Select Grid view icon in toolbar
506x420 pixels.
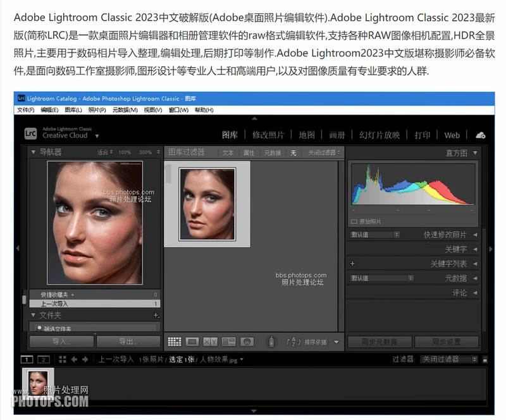point(175,342)
